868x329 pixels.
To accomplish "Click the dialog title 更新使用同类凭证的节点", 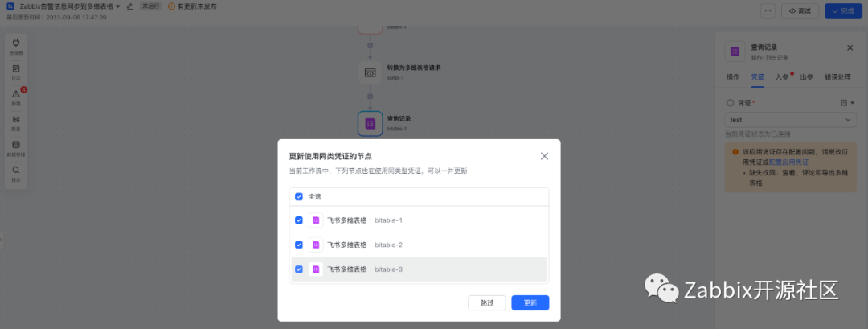I will click(x=330, y=156).
